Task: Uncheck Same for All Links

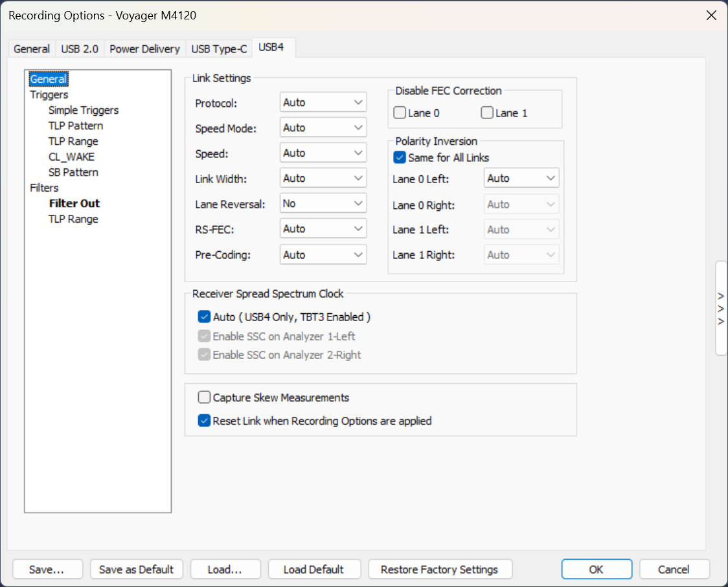Action: 399,157
